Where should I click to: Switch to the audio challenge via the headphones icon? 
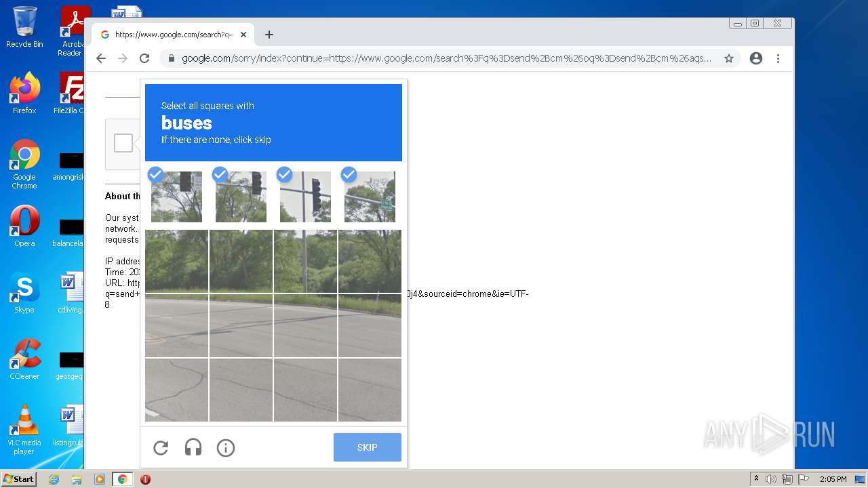pos(193,447)
